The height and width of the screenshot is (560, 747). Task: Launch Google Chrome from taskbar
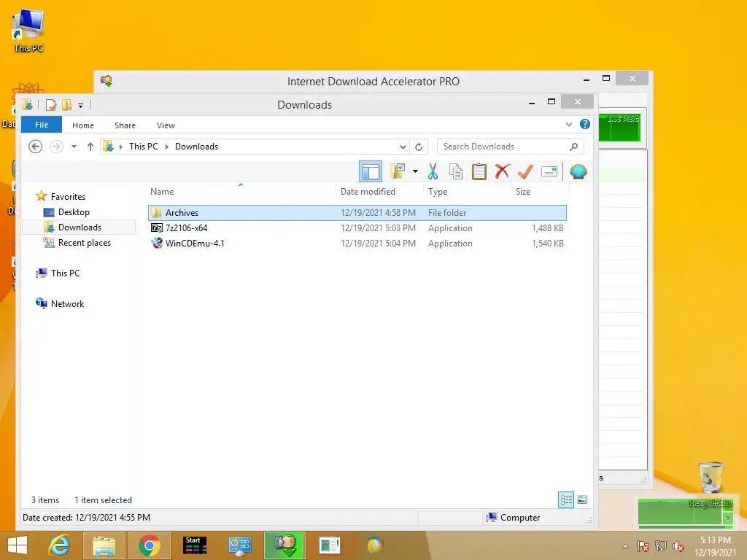pos(149,545)
